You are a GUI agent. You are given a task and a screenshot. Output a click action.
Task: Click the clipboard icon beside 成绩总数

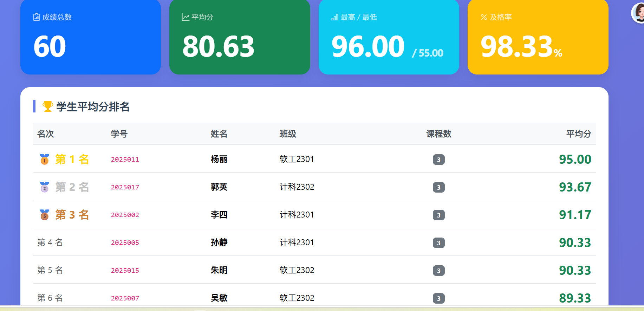pos(37,17)
